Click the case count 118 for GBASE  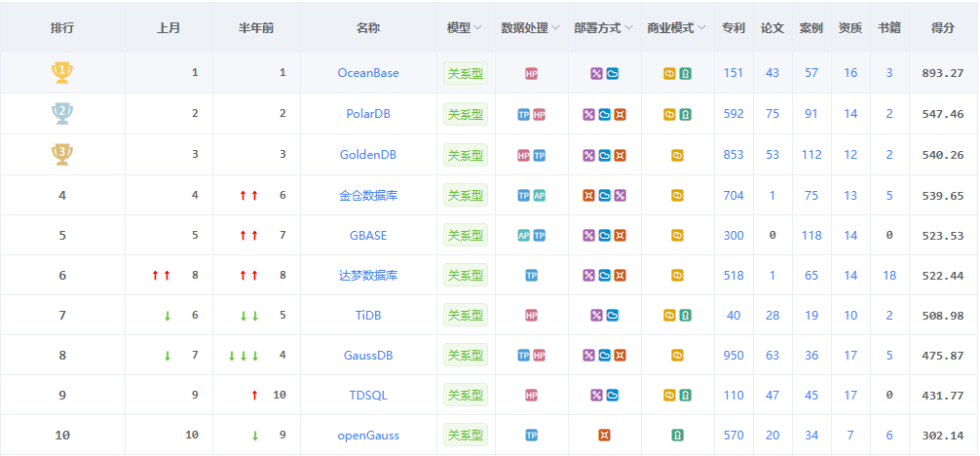pyautogui.click(x=811, y=235)
